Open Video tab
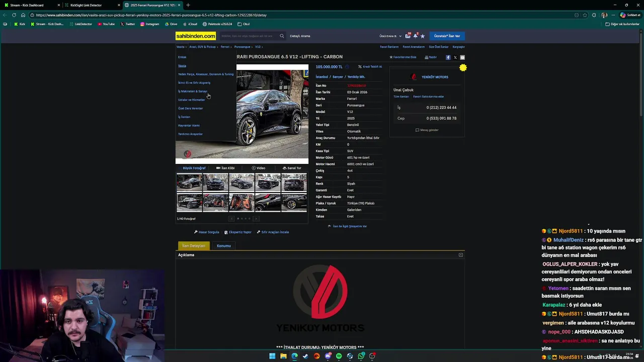 259,168
